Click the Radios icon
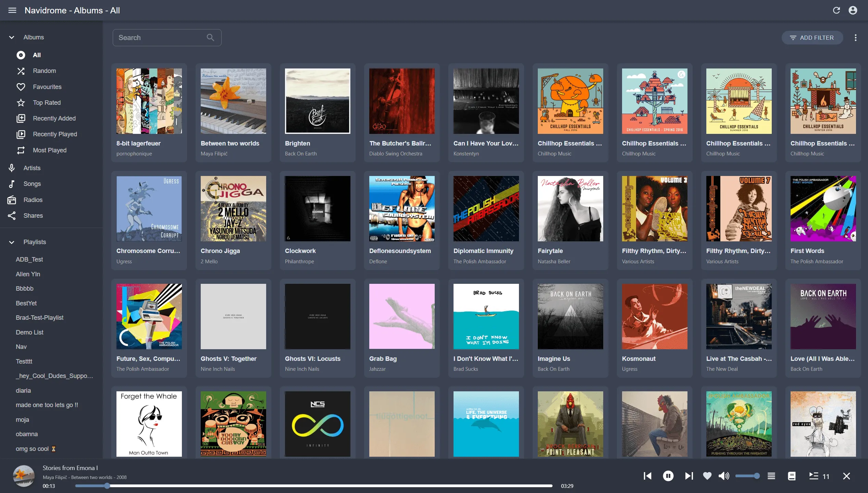Image resolution: width=868 pixels, height=493 pixels. 12,200
